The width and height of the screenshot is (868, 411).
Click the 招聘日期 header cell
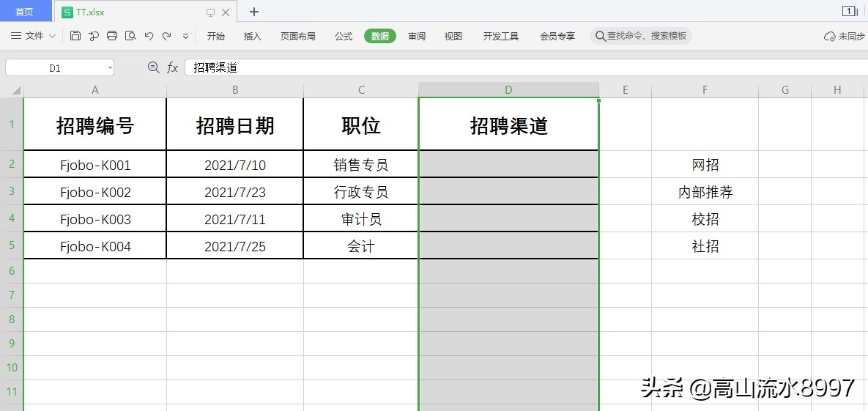pos(234,124)
